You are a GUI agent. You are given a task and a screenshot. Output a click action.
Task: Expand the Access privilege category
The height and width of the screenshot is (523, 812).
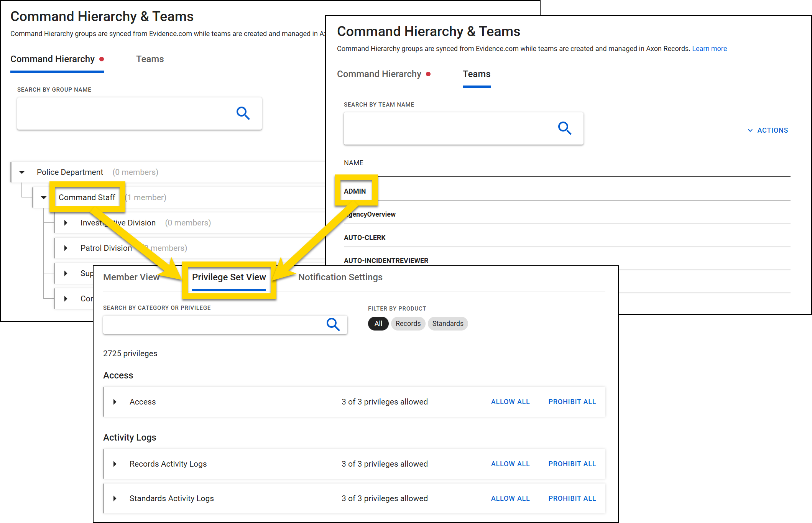115,401
